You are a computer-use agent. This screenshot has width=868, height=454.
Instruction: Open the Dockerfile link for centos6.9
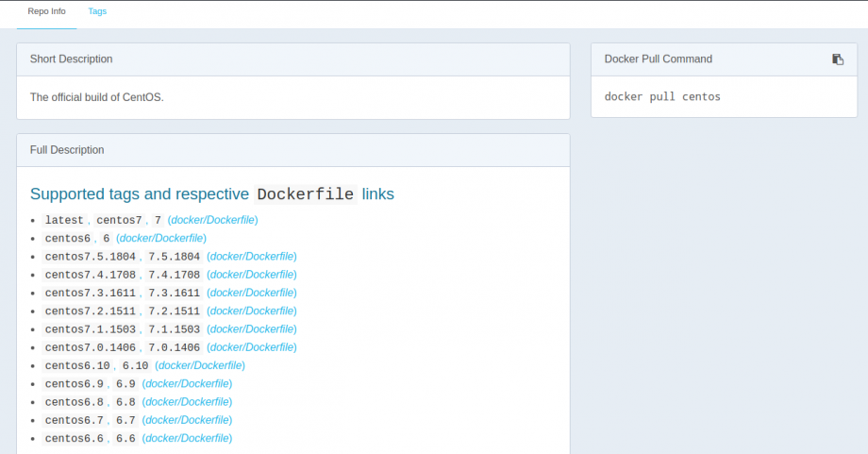tap(187, 384)
